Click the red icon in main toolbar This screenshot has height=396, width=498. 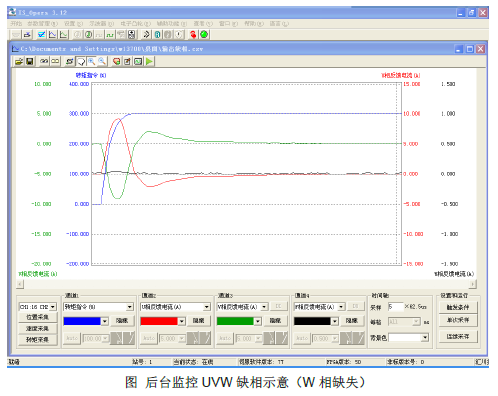[x=193, y=34]
